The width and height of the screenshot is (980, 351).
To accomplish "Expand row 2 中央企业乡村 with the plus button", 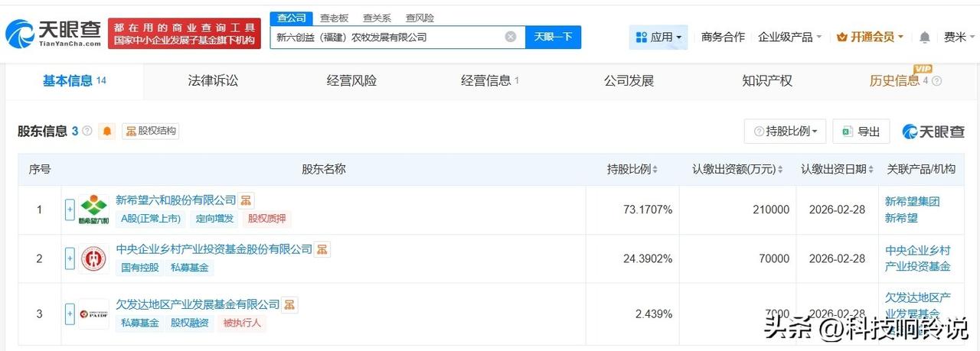I will [70, 258].
